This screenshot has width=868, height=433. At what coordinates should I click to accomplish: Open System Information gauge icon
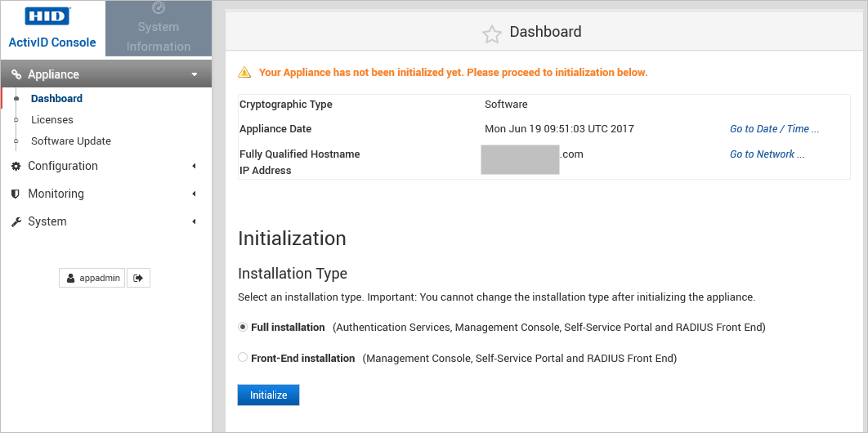coord(159,7)
